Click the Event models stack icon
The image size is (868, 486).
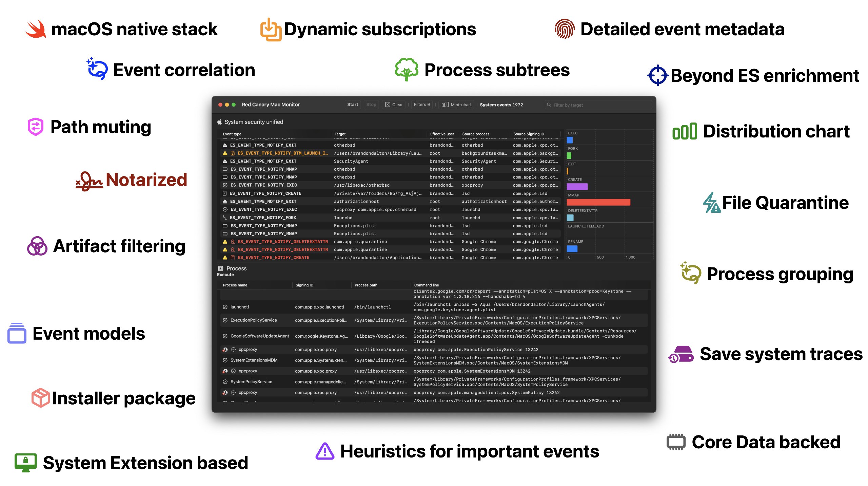[x=17, y=333]
